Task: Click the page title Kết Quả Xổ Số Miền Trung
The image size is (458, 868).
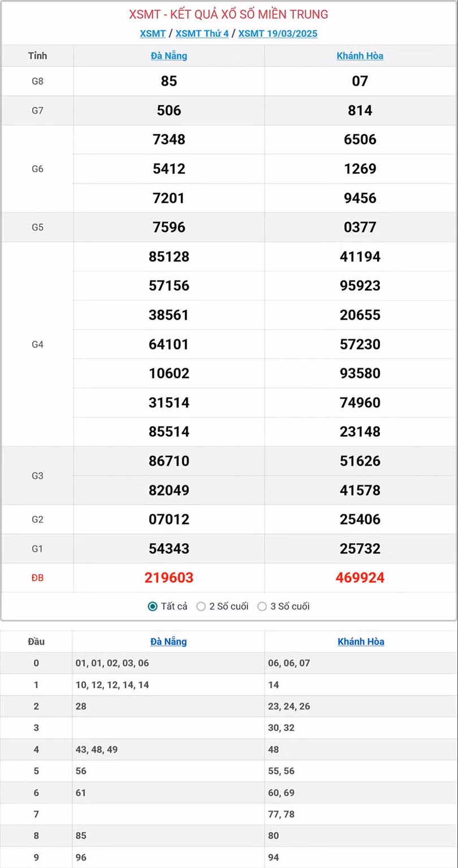Action: coord(228,14)
